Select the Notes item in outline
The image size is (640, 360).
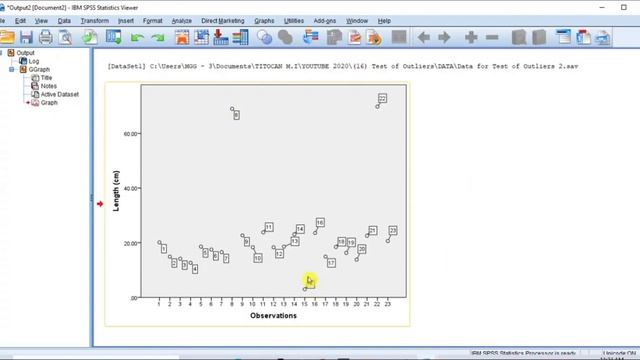tap(49, 86)
